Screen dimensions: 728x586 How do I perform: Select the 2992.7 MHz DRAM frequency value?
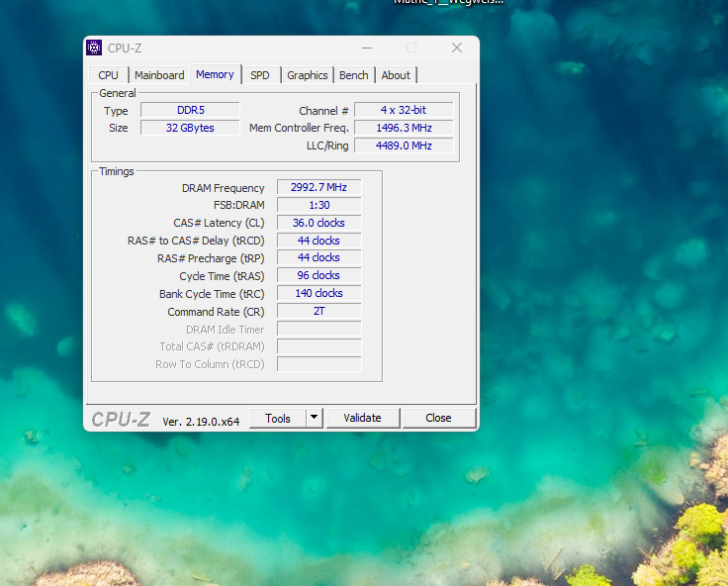[x=318, y=187]
